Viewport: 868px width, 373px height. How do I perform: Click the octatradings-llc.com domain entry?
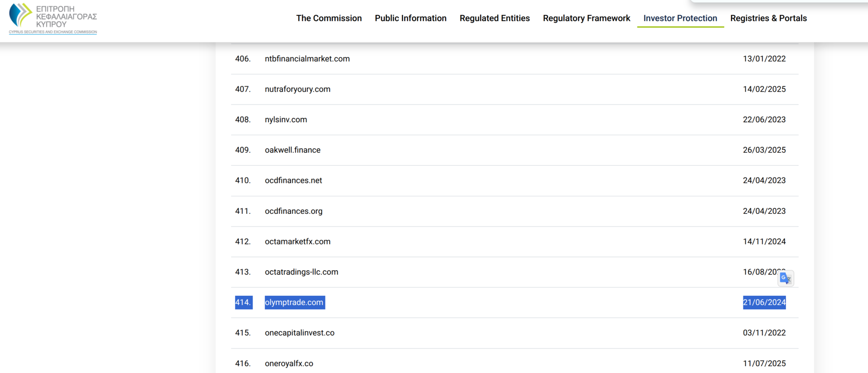coord(301,272)
